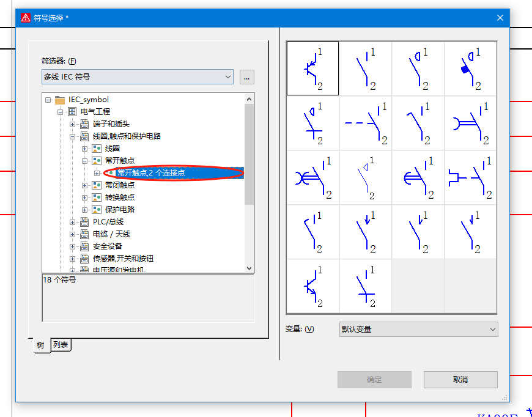Pick the contact with square push-button actuator
Viewport: 532px width, 417px height.
(470, 177)
